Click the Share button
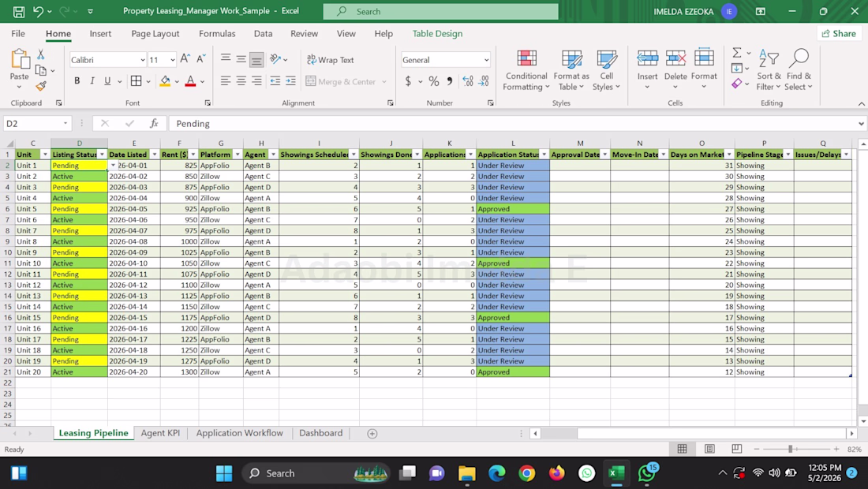 (839, 34)
